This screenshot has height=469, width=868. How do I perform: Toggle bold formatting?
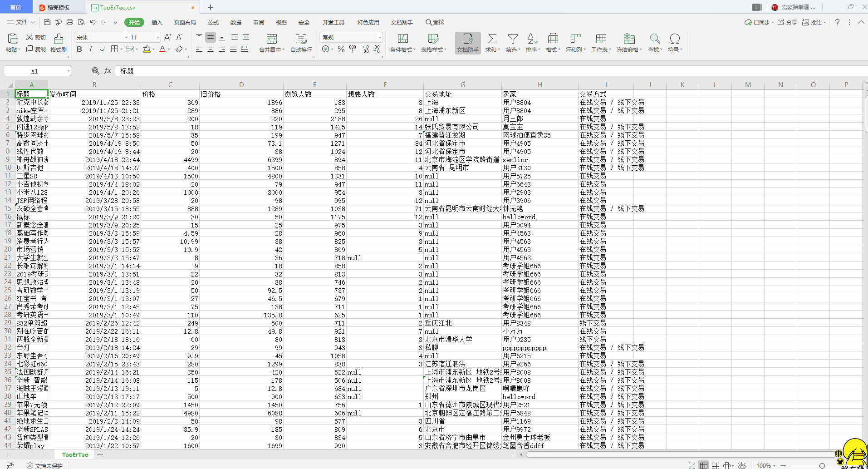pos(79,49)
